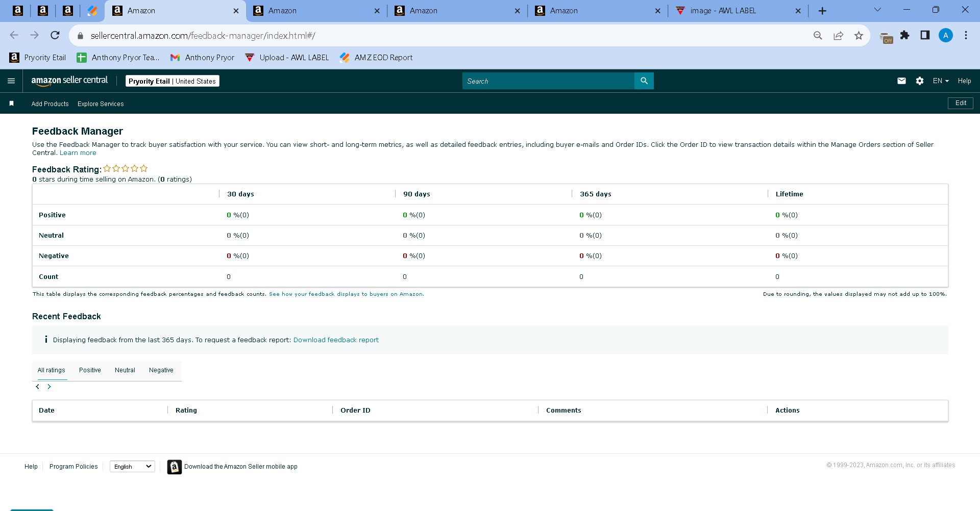Click the address bar URL
Screen dimensions: 980x511
point(203,36)
